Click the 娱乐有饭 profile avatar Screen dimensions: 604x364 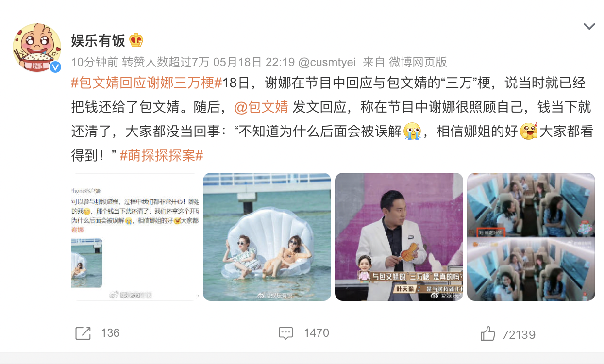point(36,48)
